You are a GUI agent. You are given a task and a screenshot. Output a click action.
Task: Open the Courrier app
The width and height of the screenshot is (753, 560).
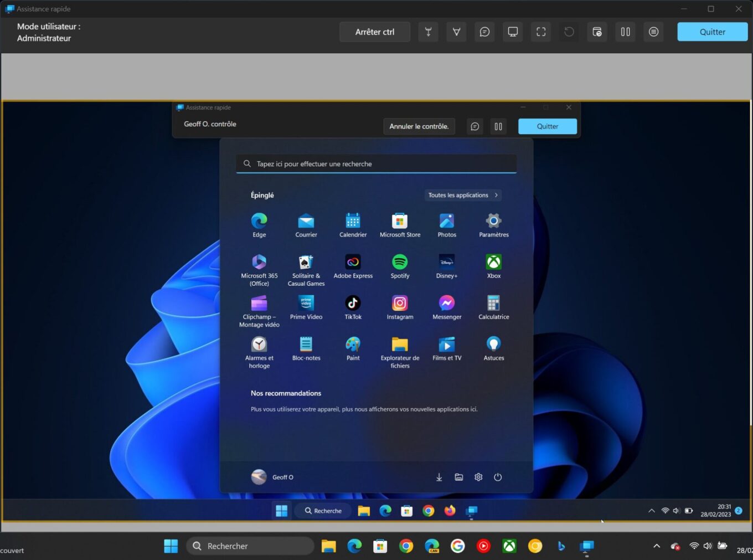(306, 225)
